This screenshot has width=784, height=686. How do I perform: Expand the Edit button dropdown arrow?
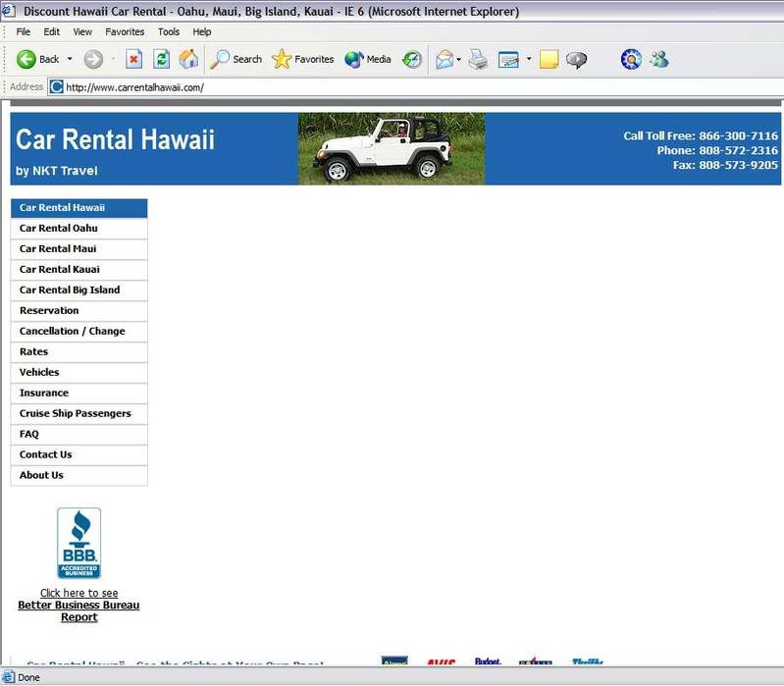[x=529, y=59]
